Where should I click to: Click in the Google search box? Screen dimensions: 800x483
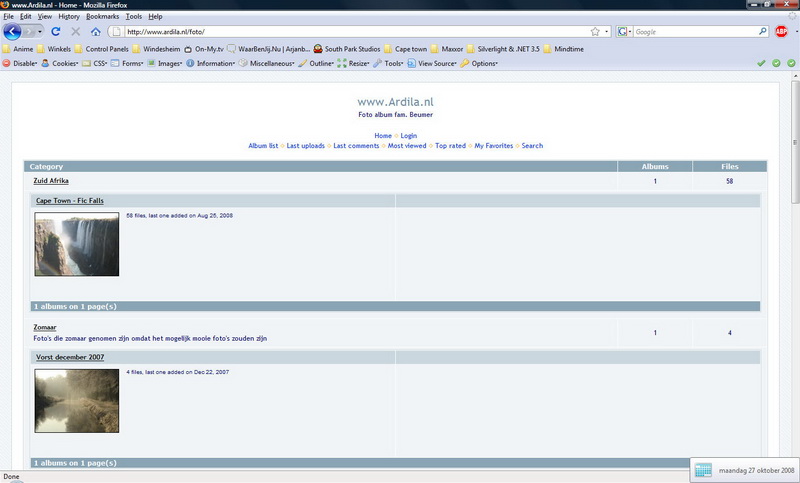click(695, 32)
